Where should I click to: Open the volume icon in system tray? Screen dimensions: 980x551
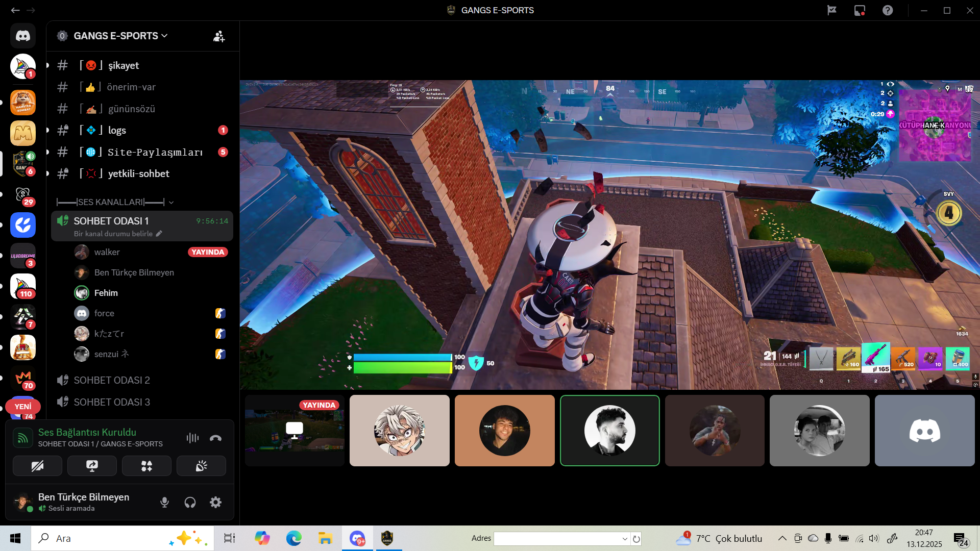tap(874, 538)
